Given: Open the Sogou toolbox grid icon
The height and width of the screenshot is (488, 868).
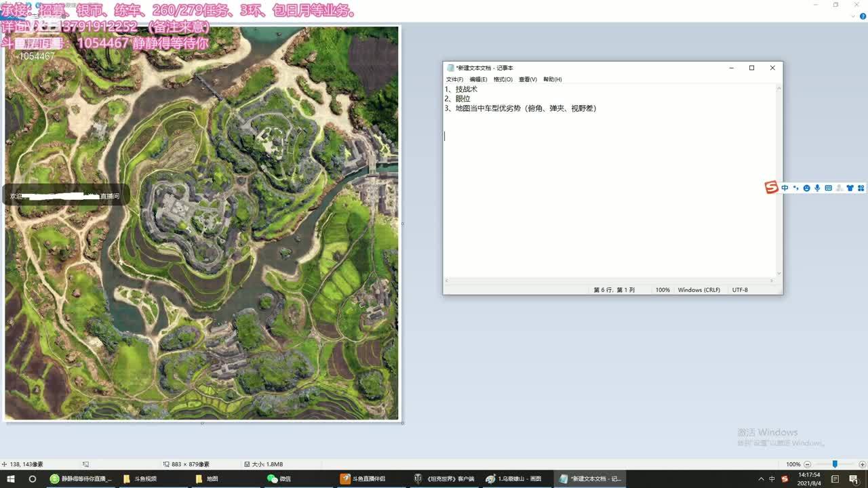Looking at the screenshot, I should [861, 188].
